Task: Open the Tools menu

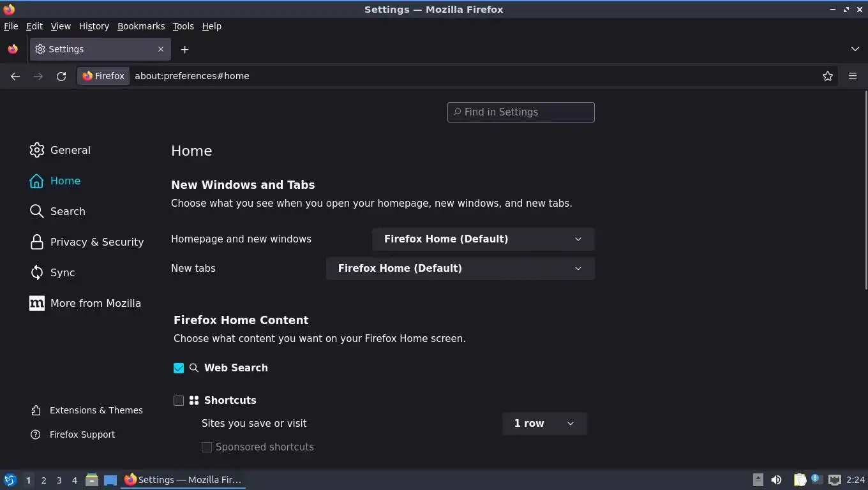Action: 183,26
